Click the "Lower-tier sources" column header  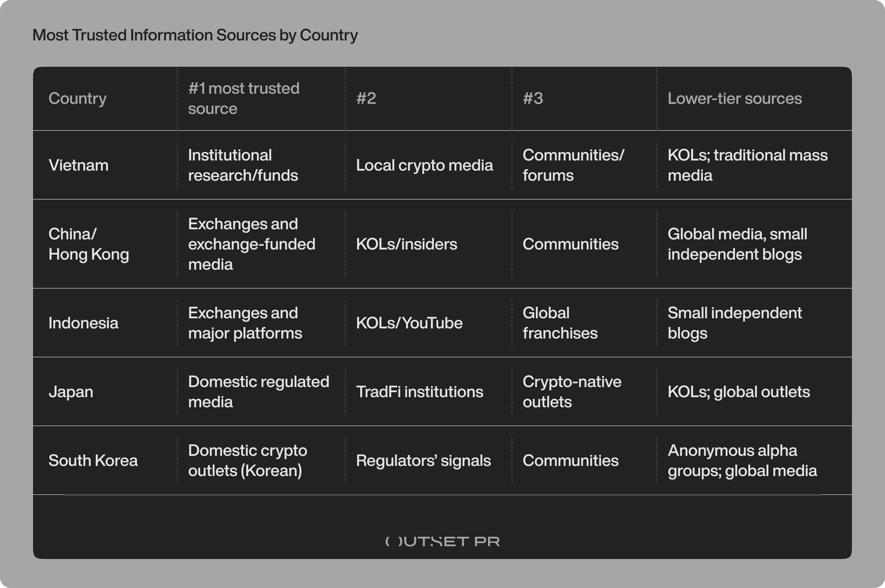(x=735, y=99)
